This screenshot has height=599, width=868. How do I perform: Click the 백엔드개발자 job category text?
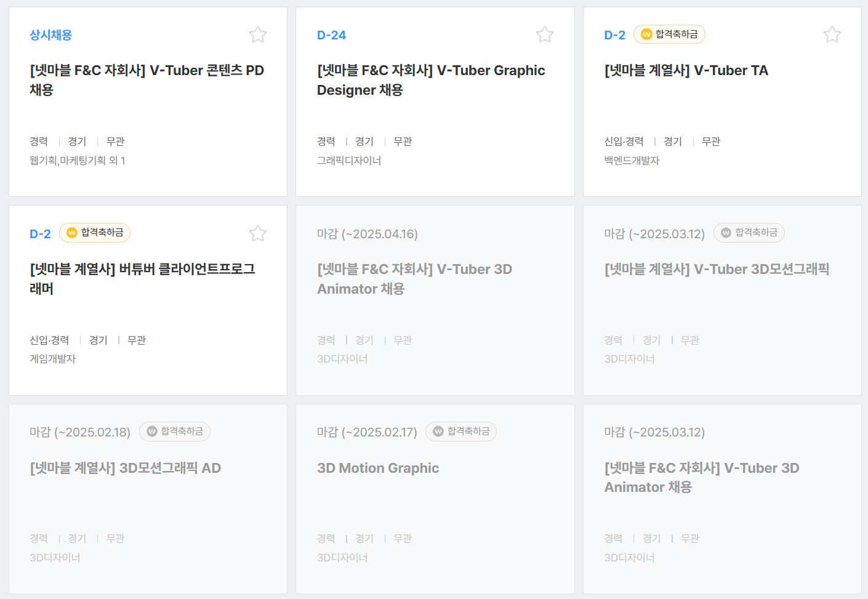click(x=632, y=161)
